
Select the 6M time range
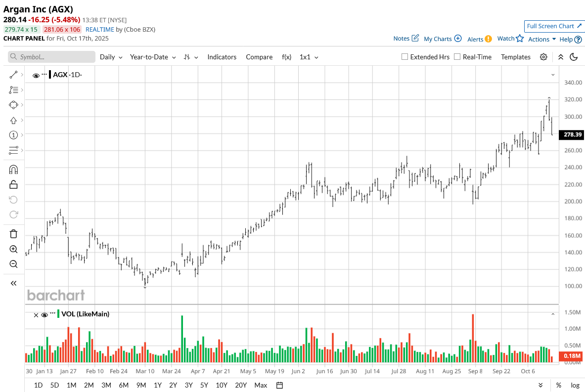point(124,385)
